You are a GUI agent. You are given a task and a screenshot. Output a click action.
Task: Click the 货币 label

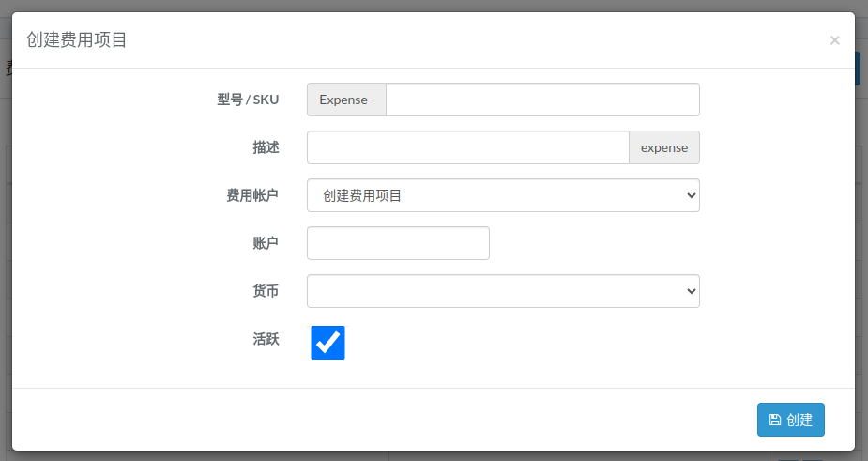tap(266, 291)
